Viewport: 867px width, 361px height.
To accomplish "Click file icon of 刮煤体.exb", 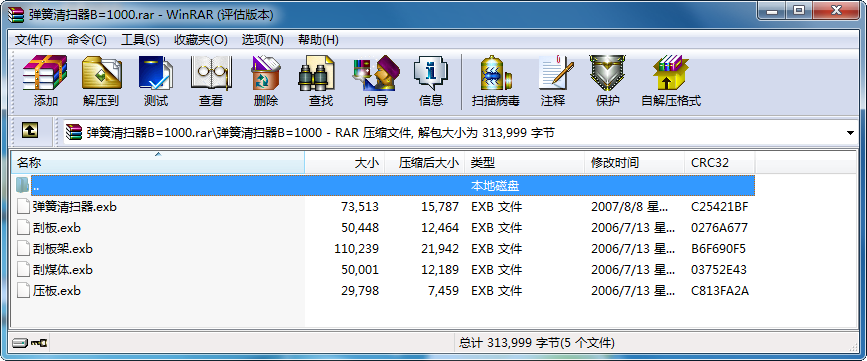I will point(23,270).
